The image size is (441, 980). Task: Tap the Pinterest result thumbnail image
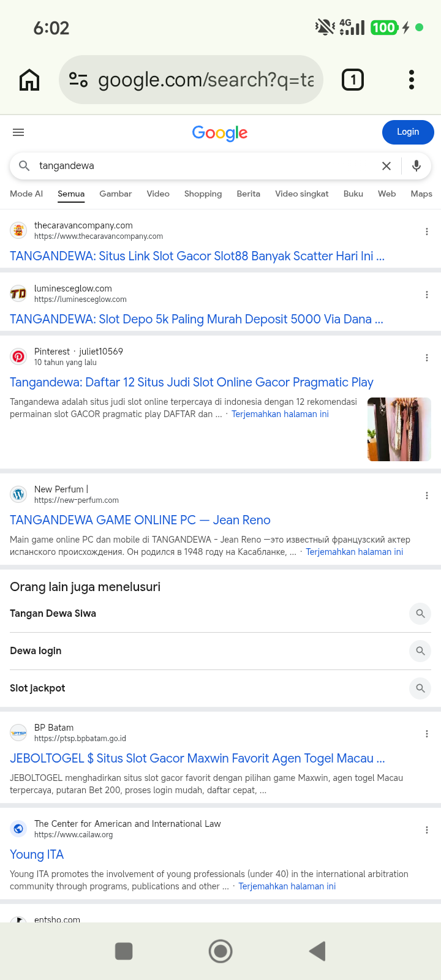click(399, 429)
